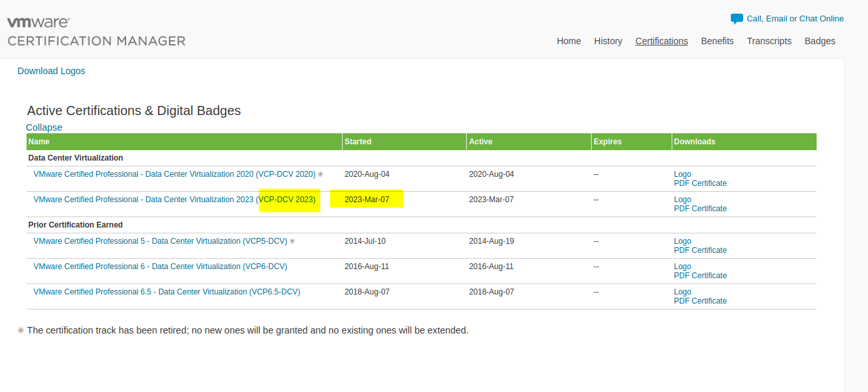Open the VCP5-DCV certification link
Image resolution: width=868 pixels, height=392 pixels.
(160, 241)
